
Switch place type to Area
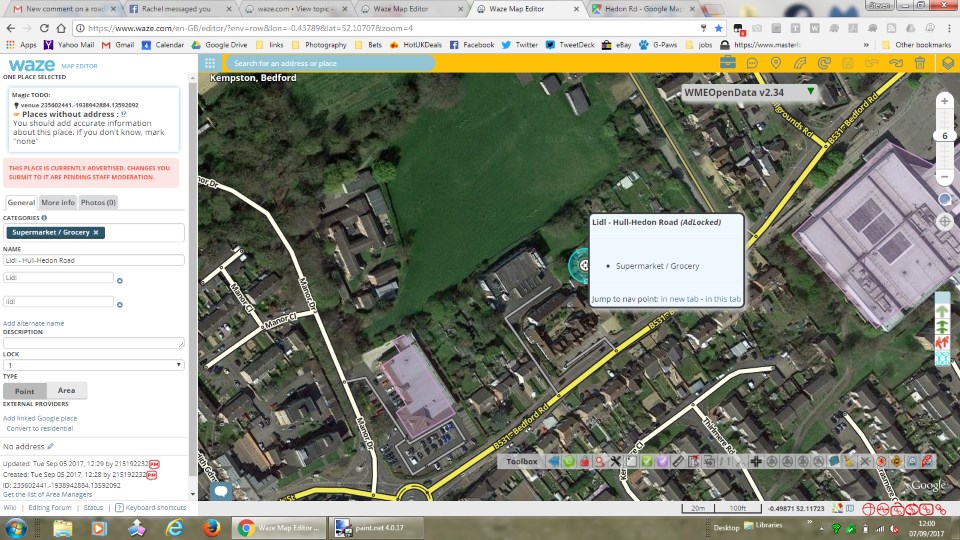[x=66, y=391]
